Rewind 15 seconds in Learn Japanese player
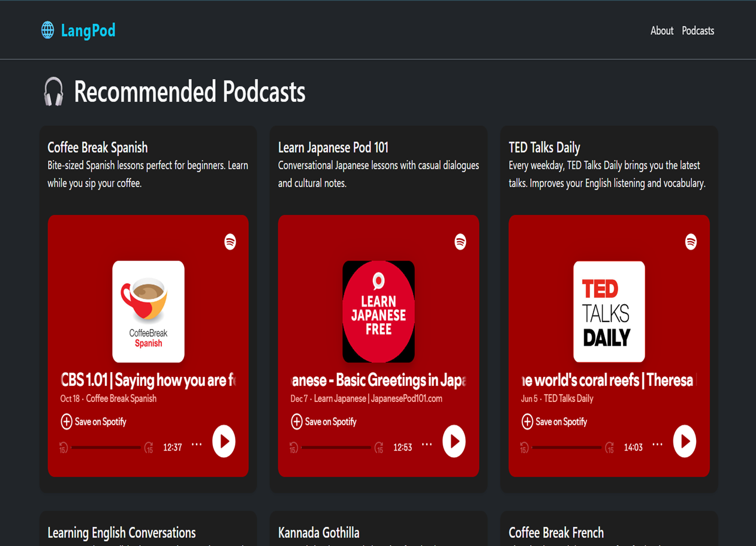This screenshot has height=546, width=756. click(x=294, y=448)
